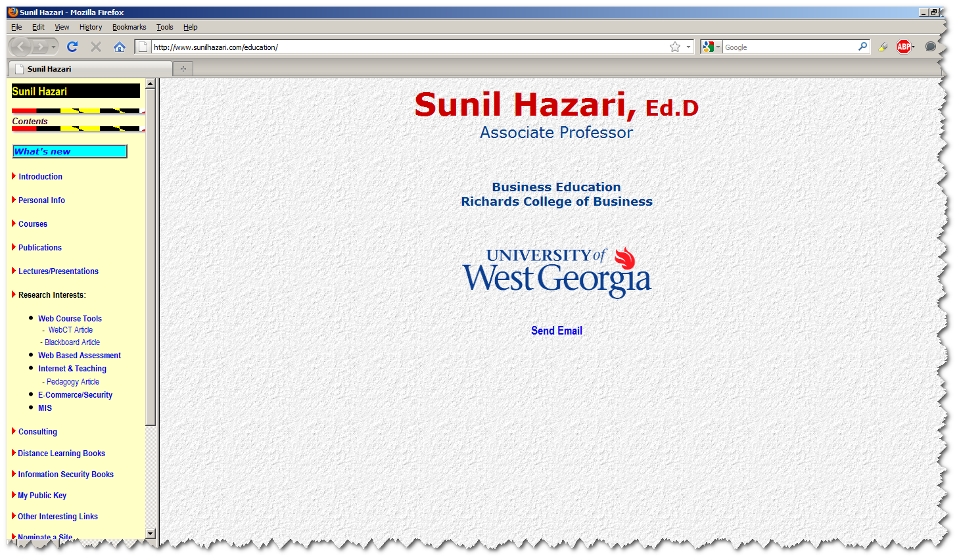Viewport: 959px width, 560px height.
Task: Open the Pedagogy Article link
Action: click(73, 382)
